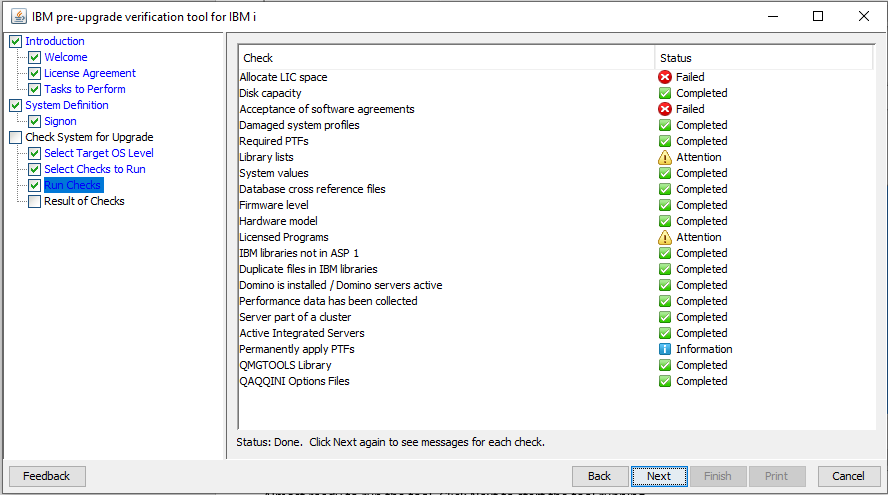Click the Feedback button

(47, 476)
